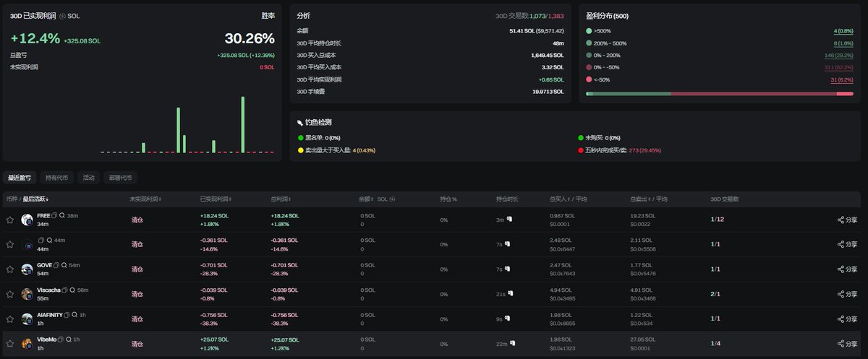Click the >500% green legend dot
Image resolution: width=868 pixels, height=359 pixels.
click(x=589, y=31)
